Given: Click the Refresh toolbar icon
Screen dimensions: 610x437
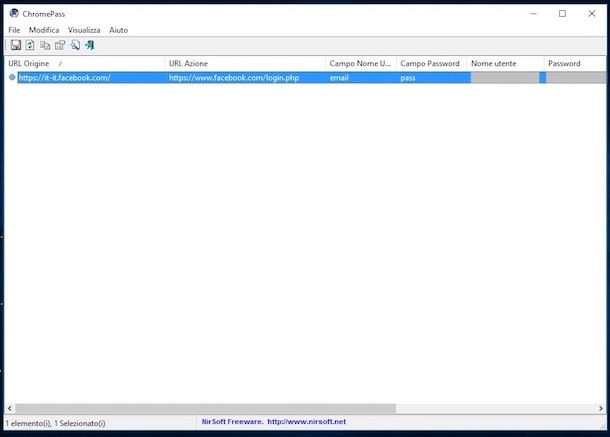Looking at the screenshot, I should coord(30,45).
